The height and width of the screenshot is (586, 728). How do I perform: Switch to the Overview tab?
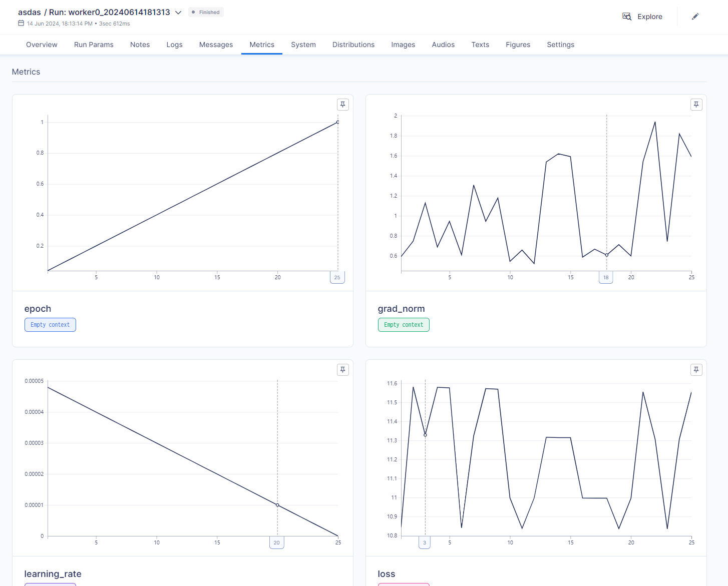(x=42, y=45)
